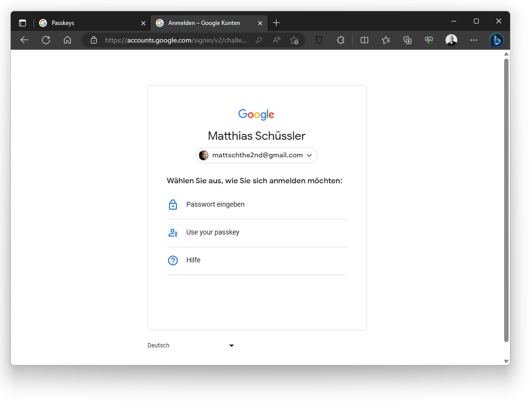532x410 pixels.
Task: Open Collections in the toolbar
Action: point(407,40)
